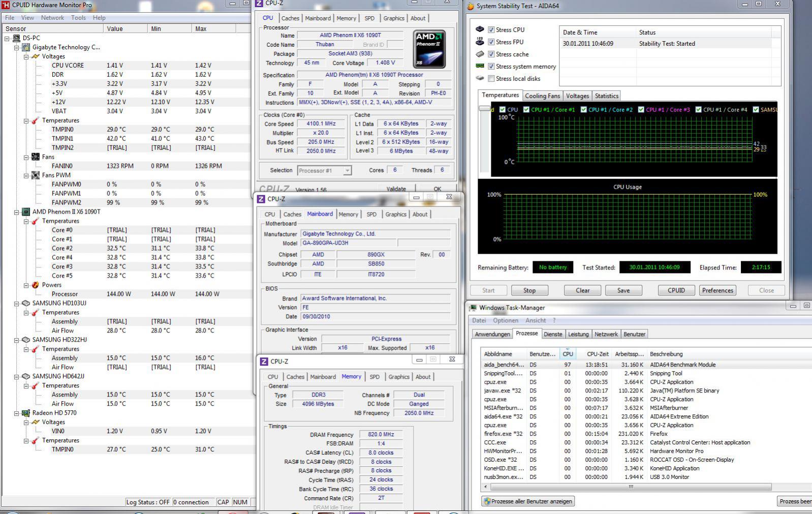
Task: Click the horizontal scrollbar in Task-Manager process list
Action: click(x=631, y=487)
